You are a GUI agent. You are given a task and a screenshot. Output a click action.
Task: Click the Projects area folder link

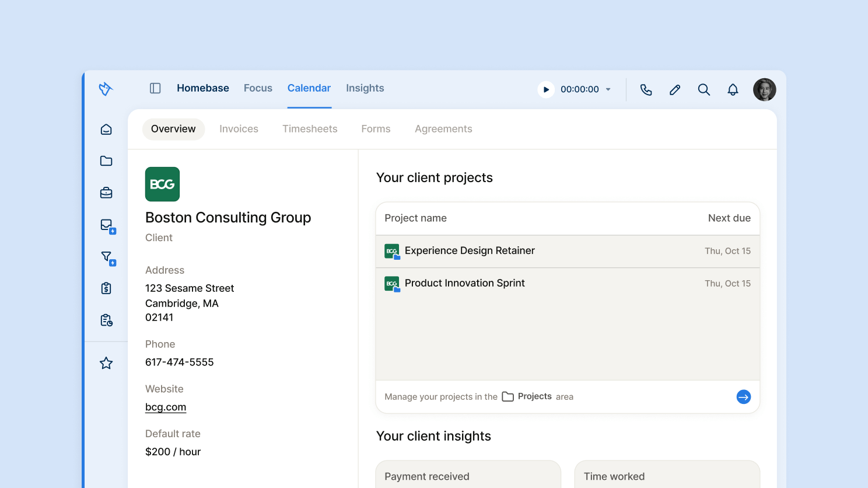527,396
